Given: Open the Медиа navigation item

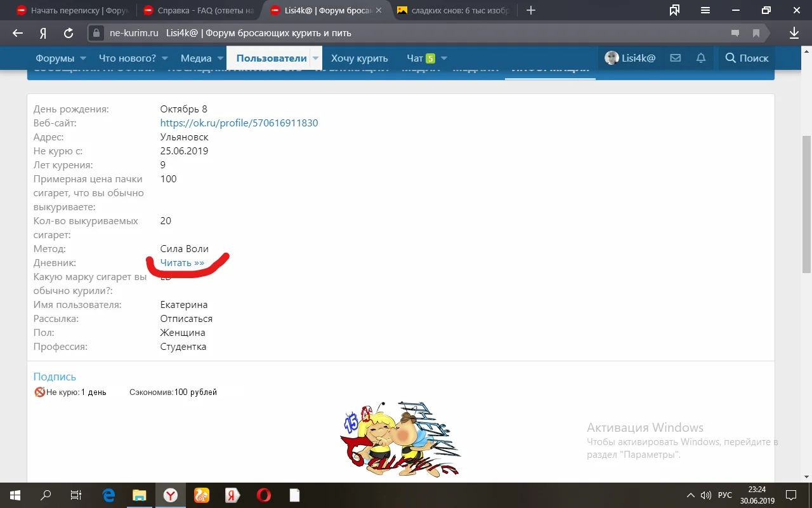Looking at the screenshot, I should click(196, 58).
